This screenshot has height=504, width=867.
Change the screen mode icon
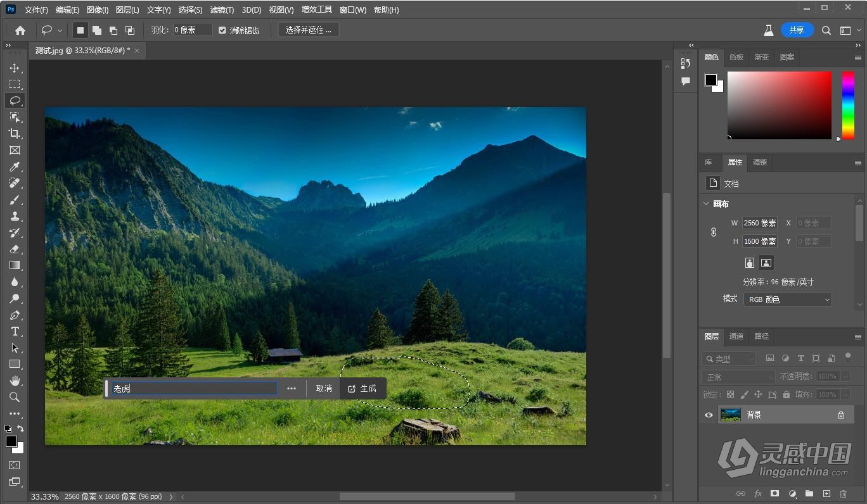[14, 482]
